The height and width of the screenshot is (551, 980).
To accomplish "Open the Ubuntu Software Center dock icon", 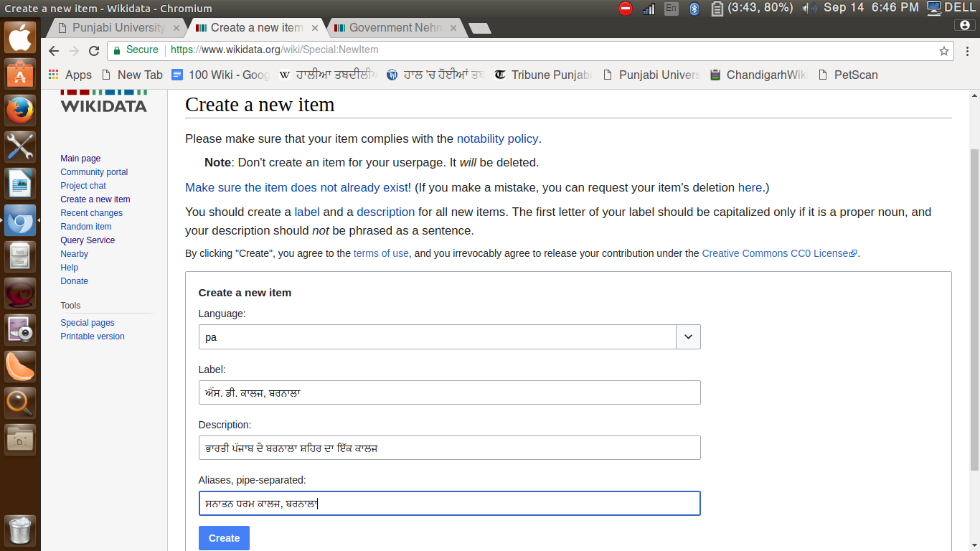I will click(20, 74).
